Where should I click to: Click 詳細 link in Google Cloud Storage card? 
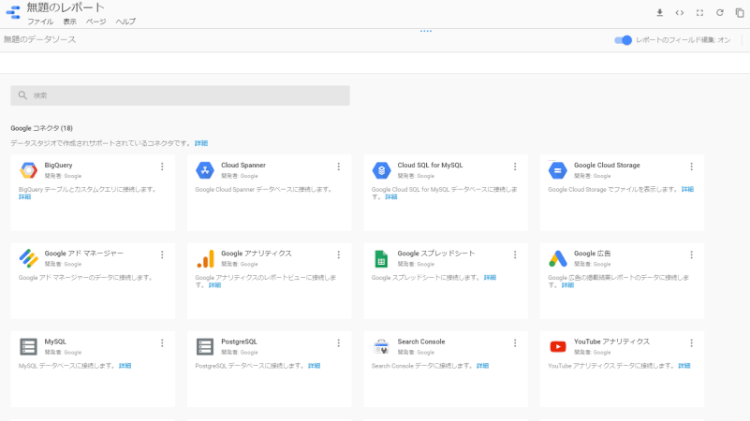pos(688,189)
